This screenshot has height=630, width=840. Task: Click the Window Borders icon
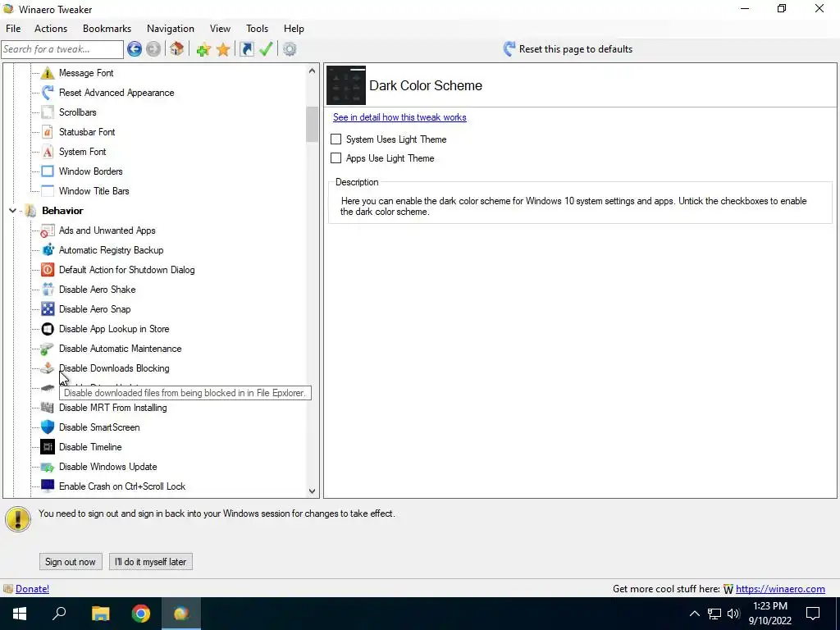(48, 171)
